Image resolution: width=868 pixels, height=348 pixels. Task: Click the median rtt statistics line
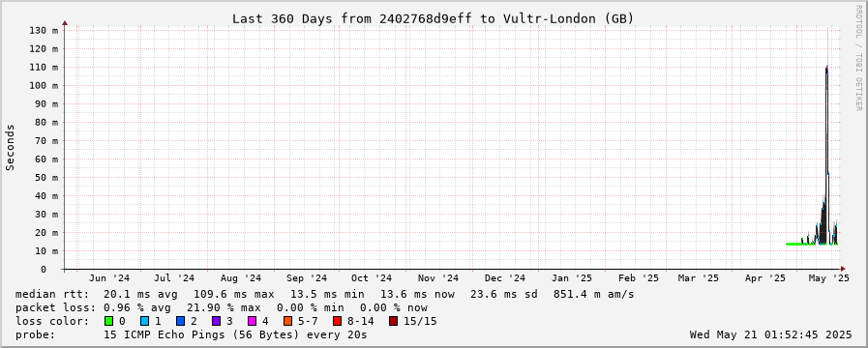[325, 294]
